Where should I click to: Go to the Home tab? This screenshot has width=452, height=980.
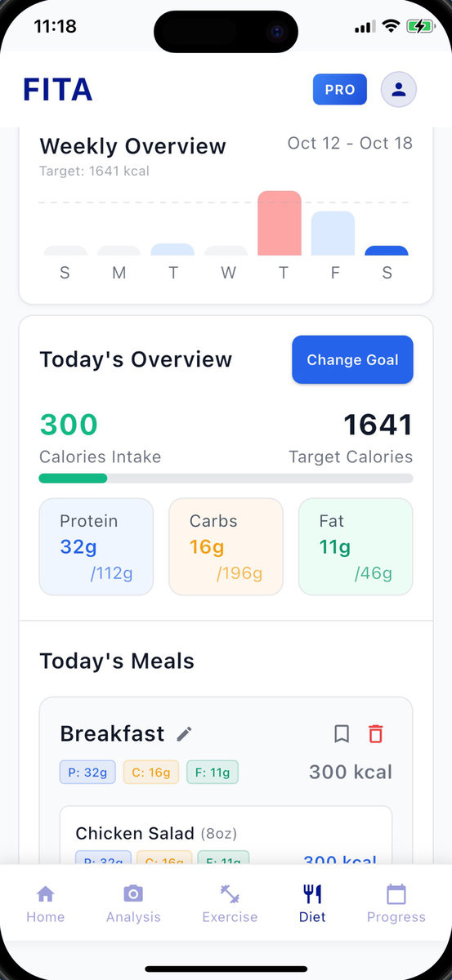(x=46, y=903)
